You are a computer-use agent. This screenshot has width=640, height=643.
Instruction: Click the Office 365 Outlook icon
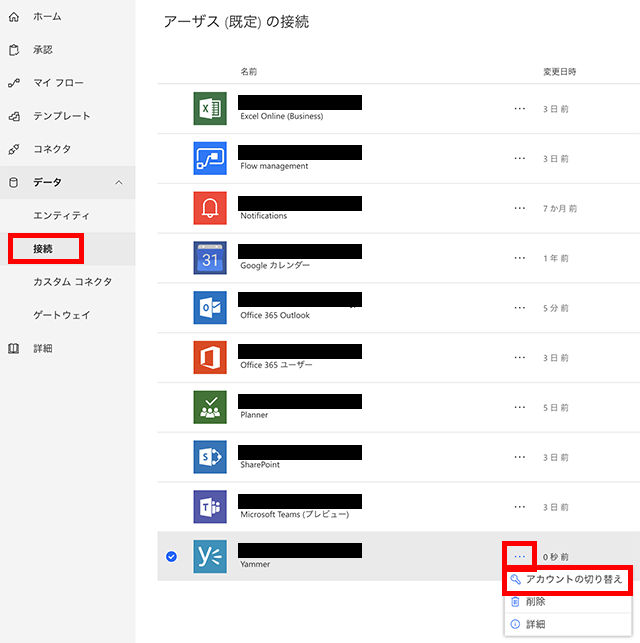pyautogui.click(x=210, y=308)
